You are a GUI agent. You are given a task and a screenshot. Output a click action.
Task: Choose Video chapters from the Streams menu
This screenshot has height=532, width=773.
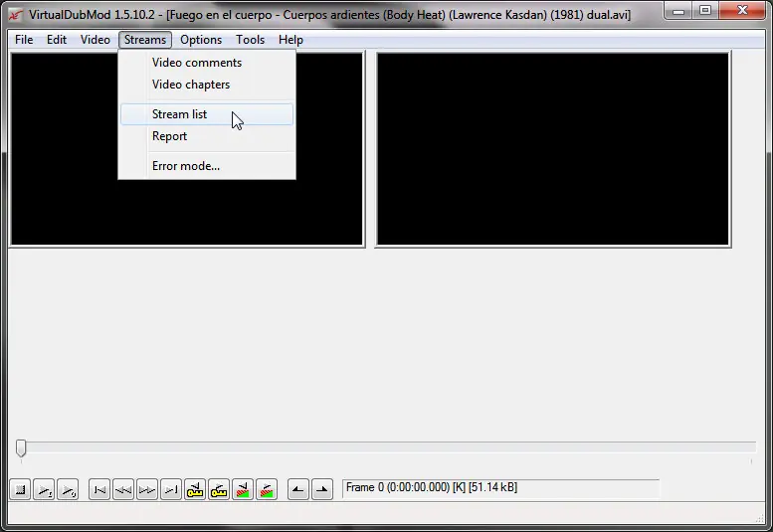207,85
